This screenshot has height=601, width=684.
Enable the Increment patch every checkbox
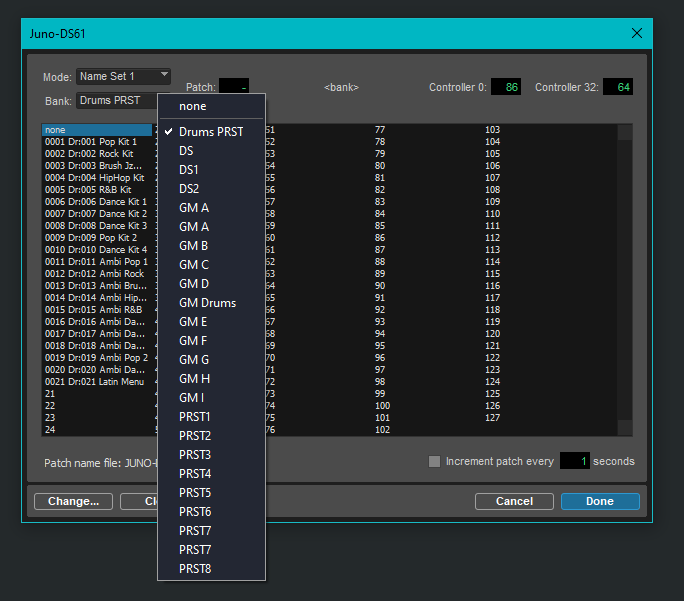(x=434, y=462)
